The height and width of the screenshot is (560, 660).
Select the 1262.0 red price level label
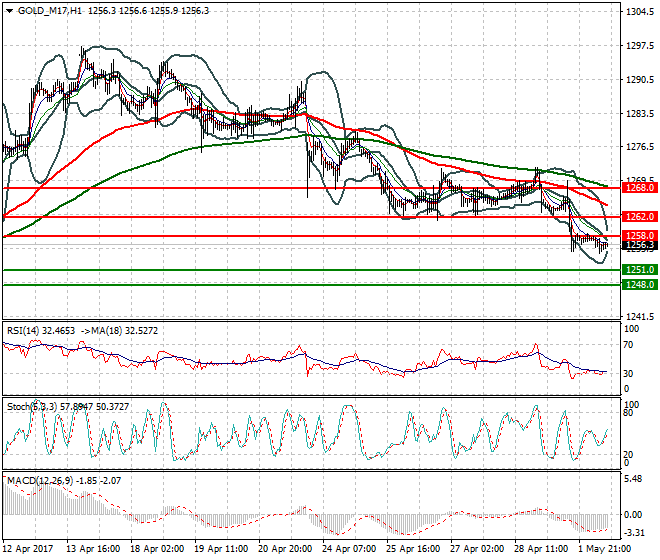[x=640, y=217]
